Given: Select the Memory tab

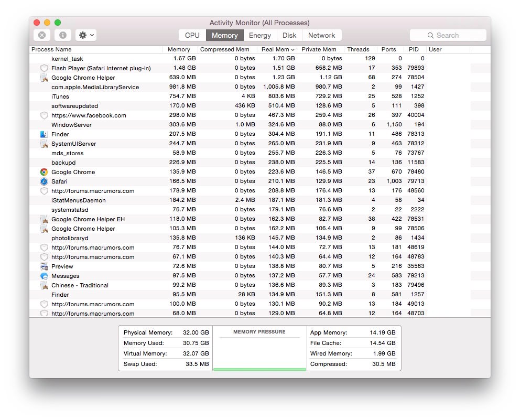Looking at the screenshot, I should (x=225, y=35).
